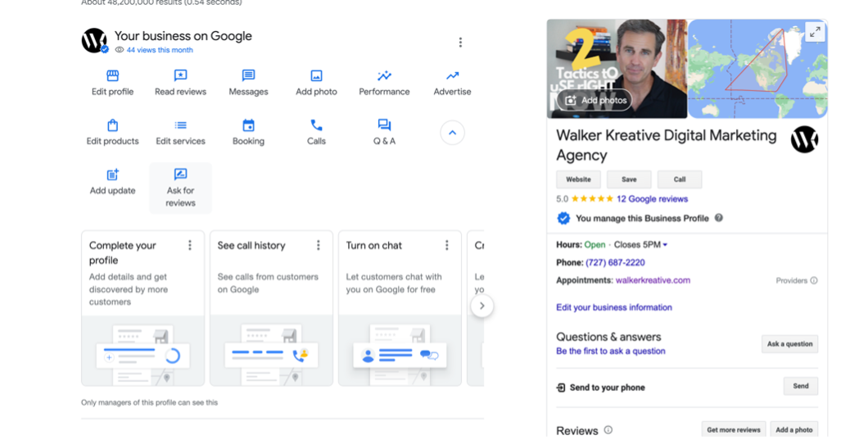Open the Advertise trend icon
Viewport: 868px width, 440px height.
[x=452, y=75]
